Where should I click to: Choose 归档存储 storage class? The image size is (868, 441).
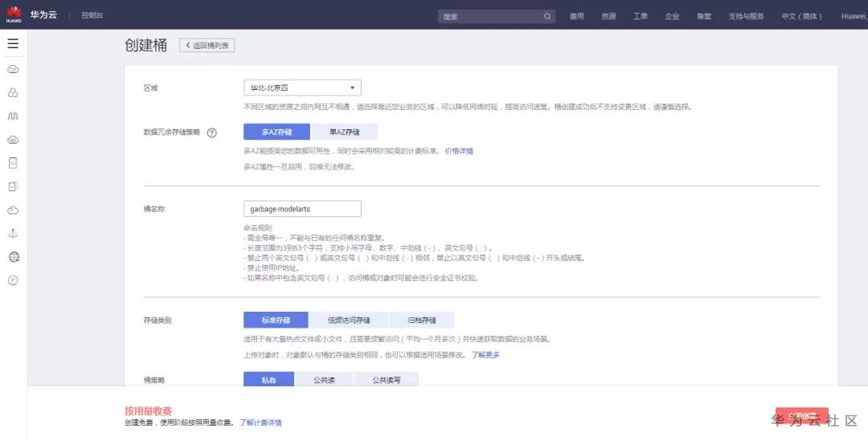[422, 320]
